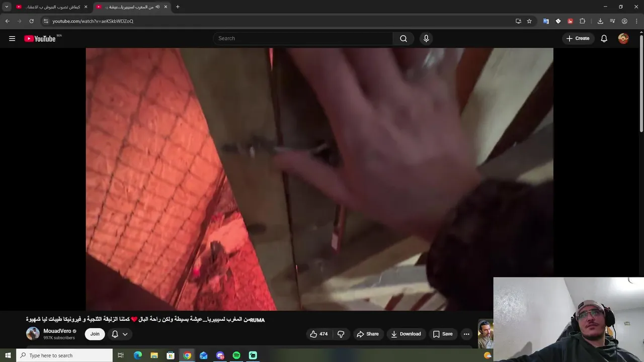Viewport: 644px width, 362px height.
Task: Show Chrome downloads
Action: coord(600,21)
